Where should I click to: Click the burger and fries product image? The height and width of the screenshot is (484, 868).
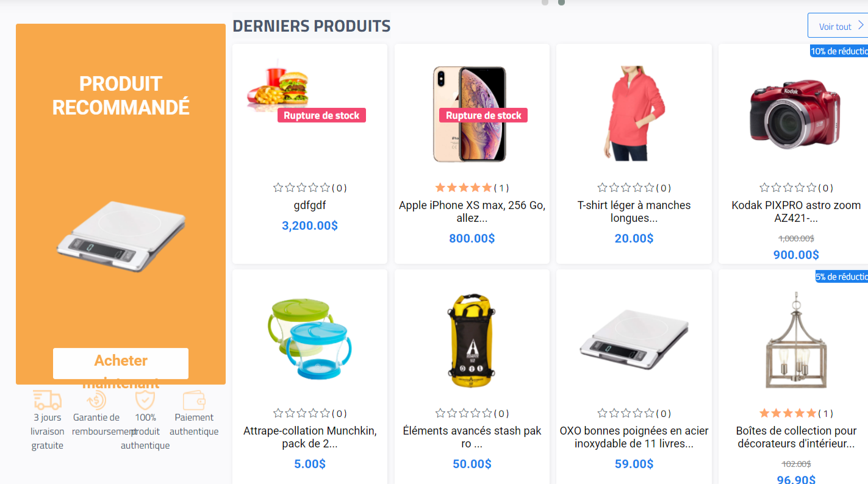[x=279, y=85]
